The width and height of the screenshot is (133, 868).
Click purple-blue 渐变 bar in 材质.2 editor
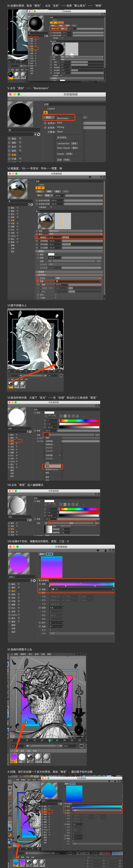click(x=82, y=584)
